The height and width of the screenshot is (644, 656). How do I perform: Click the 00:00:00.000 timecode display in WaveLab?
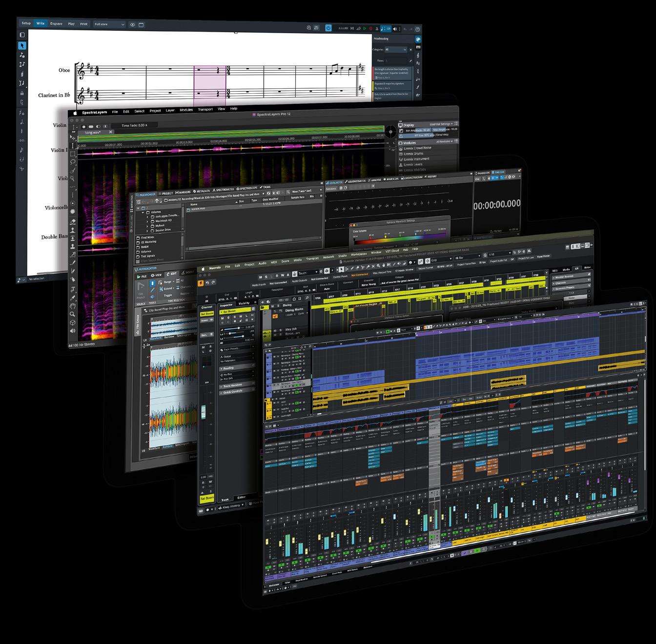click(497, 204)
